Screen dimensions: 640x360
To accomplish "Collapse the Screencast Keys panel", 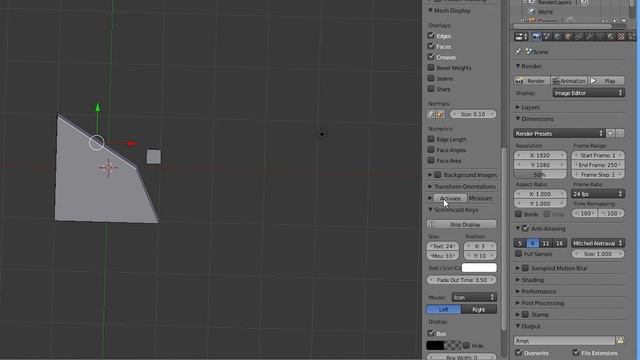I will point(430,210).
